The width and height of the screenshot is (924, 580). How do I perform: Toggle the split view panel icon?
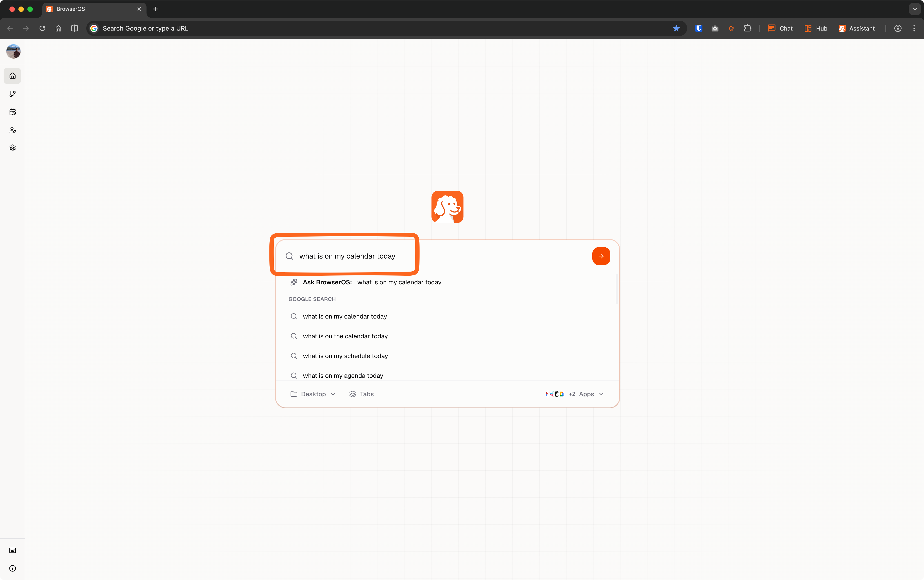click(x=74, y=28)
